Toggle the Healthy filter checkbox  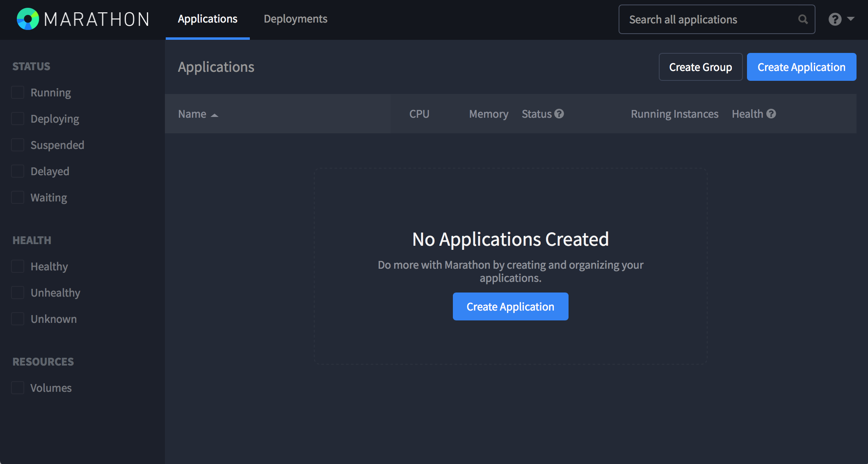[17, 266]
